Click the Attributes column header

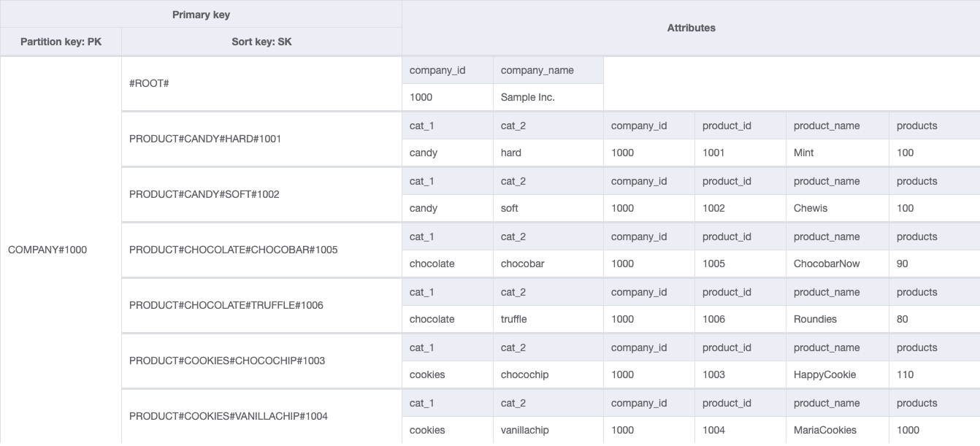[x=691, y=28]
